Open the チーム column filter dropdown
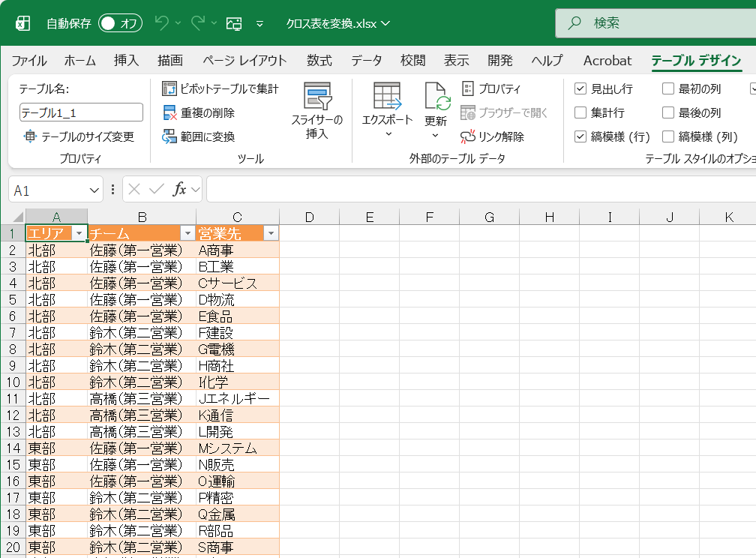 tap(187, 233)
